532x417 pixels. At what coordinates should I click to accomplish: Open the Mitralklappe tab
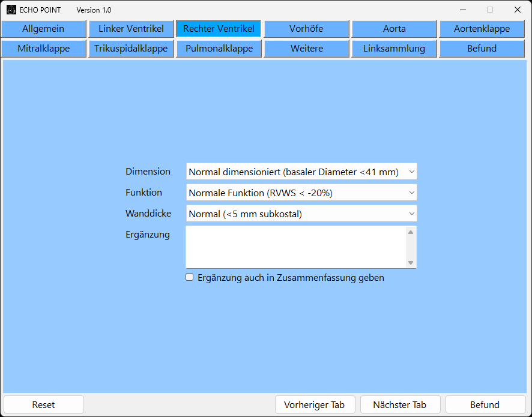point(43,49)
